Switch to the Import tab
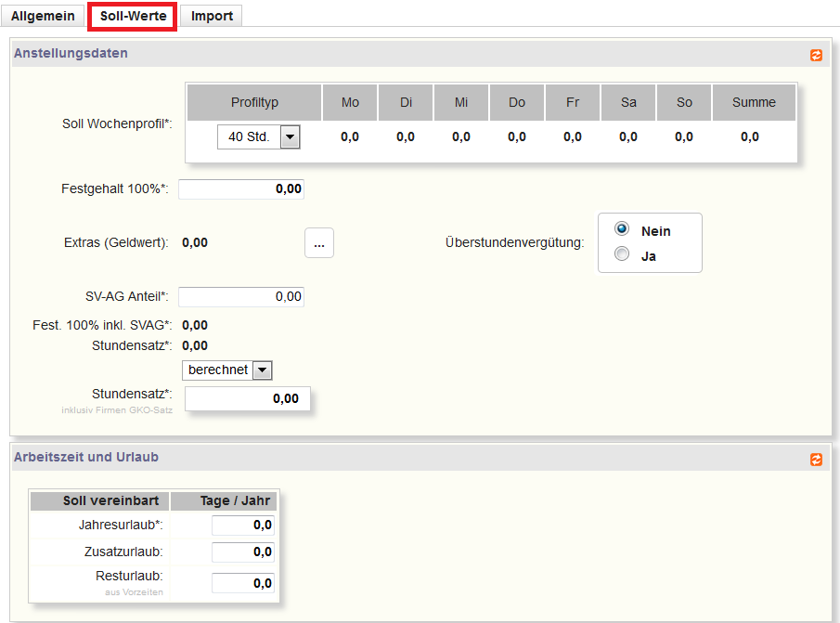 point(211,16)
